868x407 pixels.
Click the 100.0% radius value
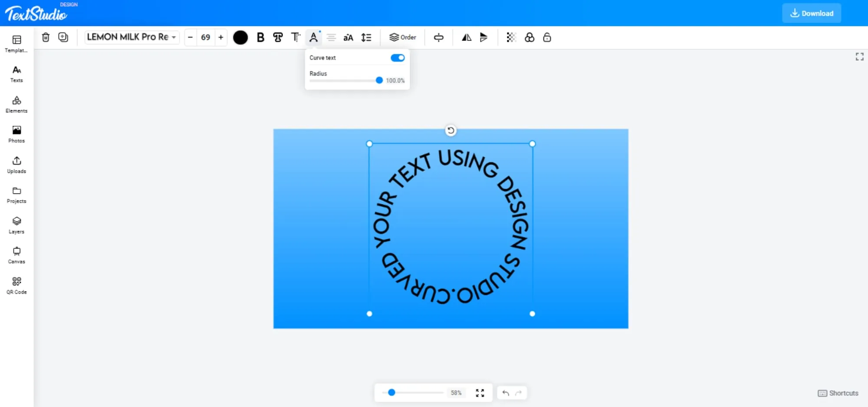(395, 80)
